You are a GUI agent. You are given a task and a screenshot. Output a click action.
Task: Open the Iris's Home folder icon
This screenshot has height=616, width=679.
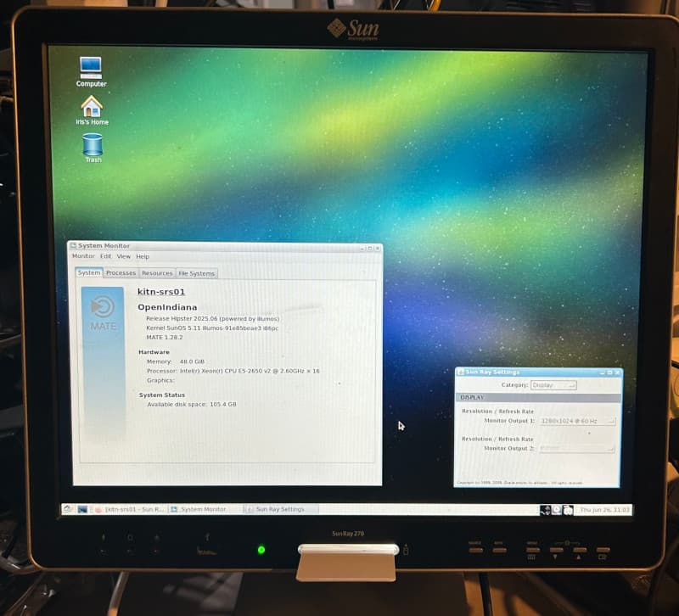pyautogui.click(x=91, y=108)
